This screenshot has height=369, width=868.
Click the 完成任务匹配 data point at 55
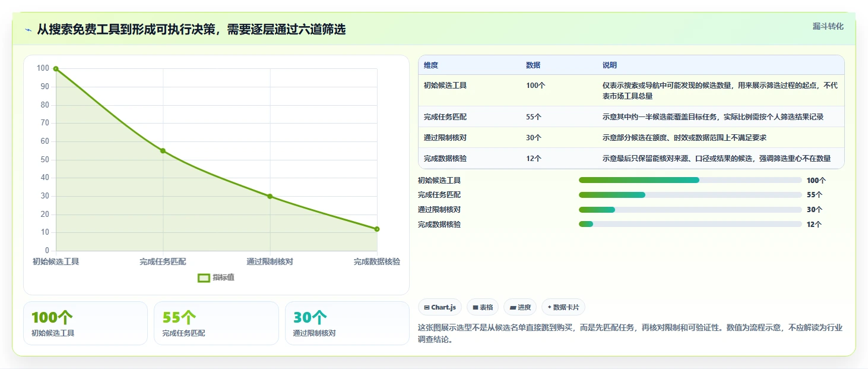click(x=163, y=151)
